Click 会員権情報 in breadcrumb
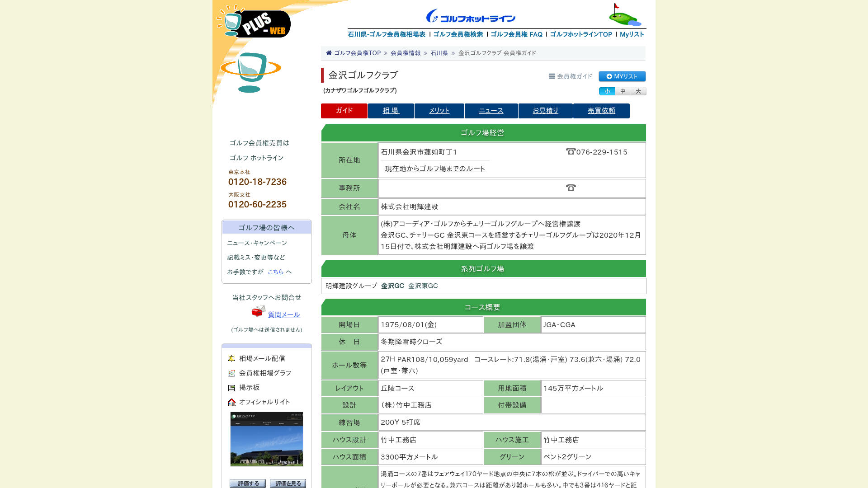Image resolution: width=868 pixels, height=488 pixels. 406,53
